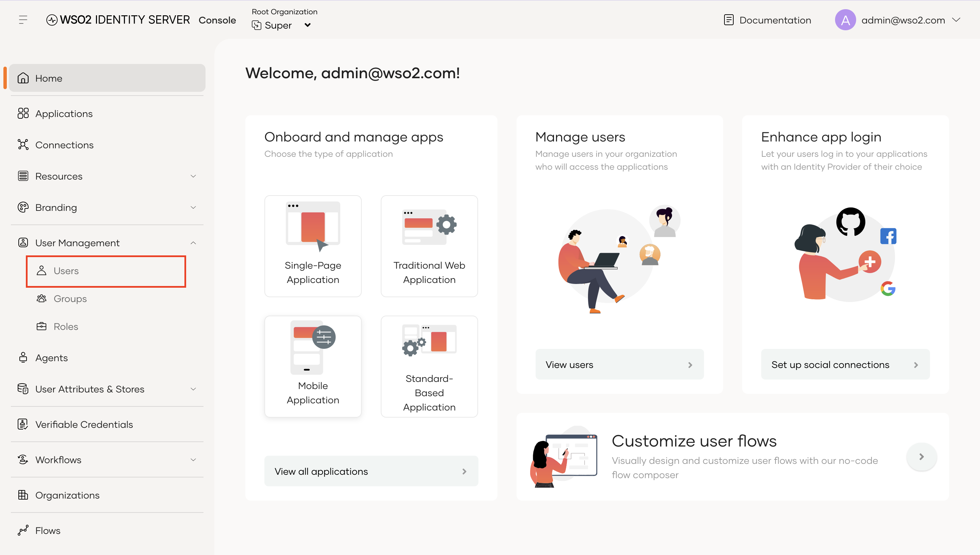
Task: Click the View users button
Action: click(619, 365)
